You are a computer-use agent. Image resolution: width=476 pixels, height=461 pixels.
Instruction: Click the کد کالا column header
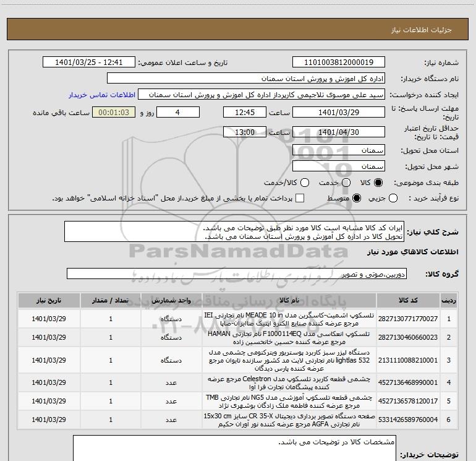coord(408,300)
